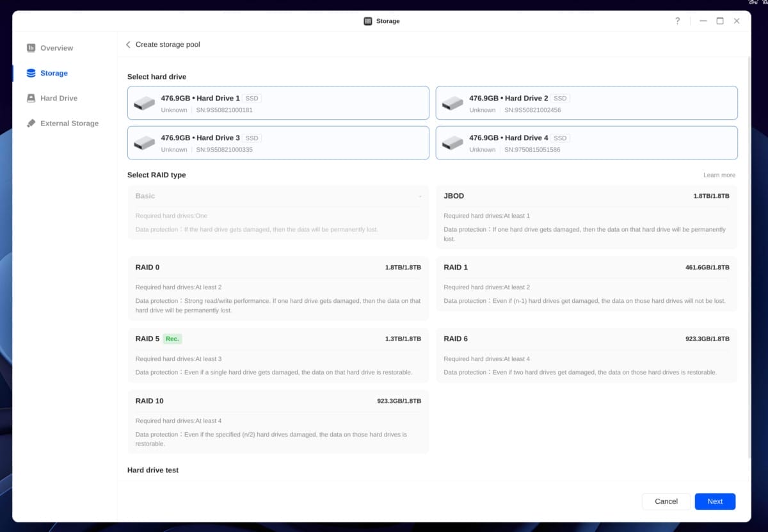Select the RAID 5 recommended option

tap(278, 355)
